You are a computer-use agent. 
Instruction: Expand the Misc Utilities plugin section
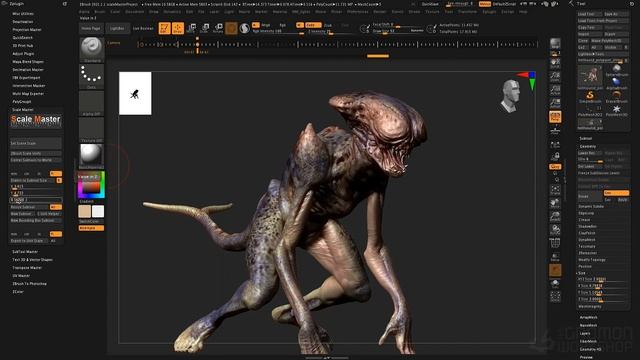[23, 14]
